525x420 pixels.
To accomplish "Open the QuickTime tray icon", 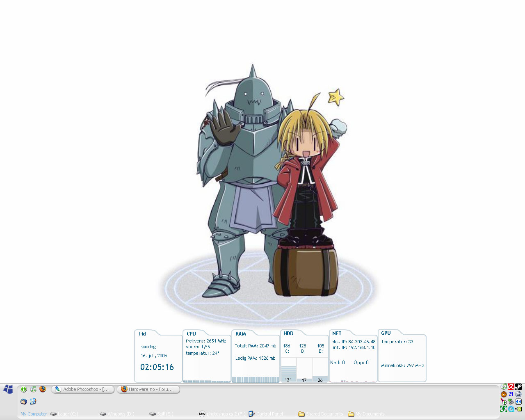I will [511, 409].
